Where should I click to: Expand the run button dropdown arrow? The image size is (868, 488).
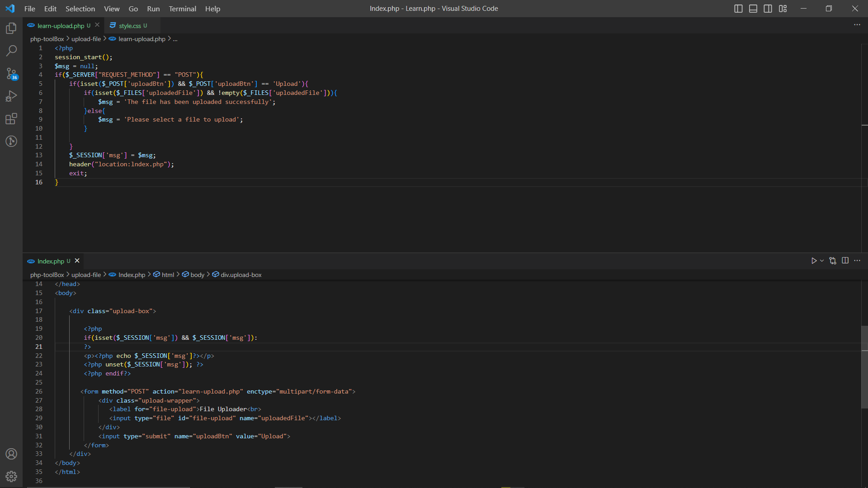[x=822, y=261]
